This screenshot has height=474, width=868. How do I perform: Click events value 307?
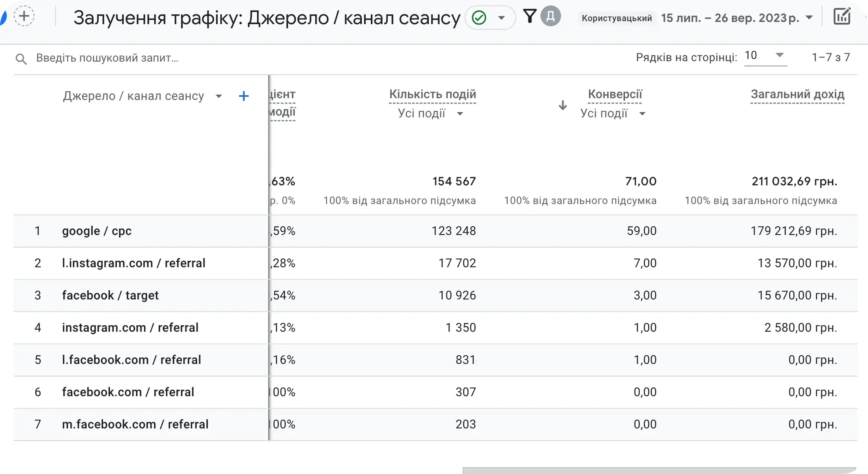466,392
